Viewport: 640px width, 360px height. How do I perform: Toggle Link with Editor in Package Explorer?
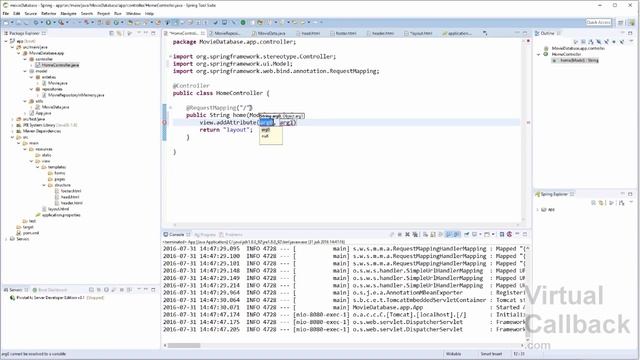click(119, 33)
